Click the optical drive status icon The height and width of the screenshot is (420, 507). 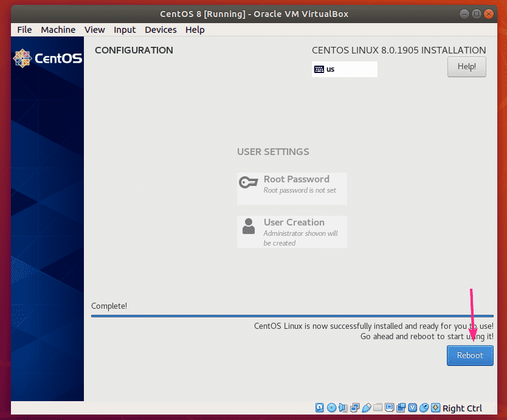coord(331,408)
